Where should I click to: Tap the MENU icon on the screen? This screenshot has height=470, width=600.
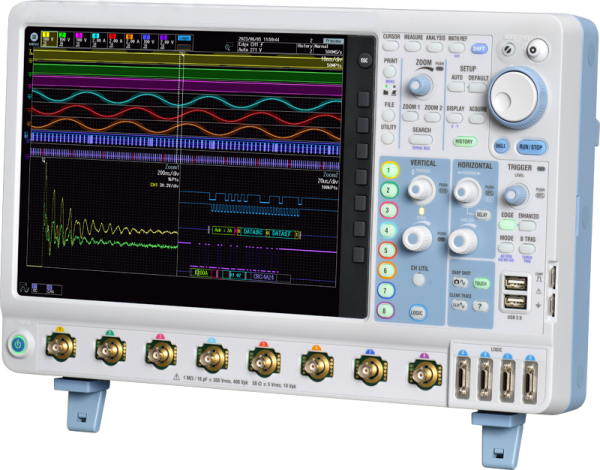tap(34, 38)
